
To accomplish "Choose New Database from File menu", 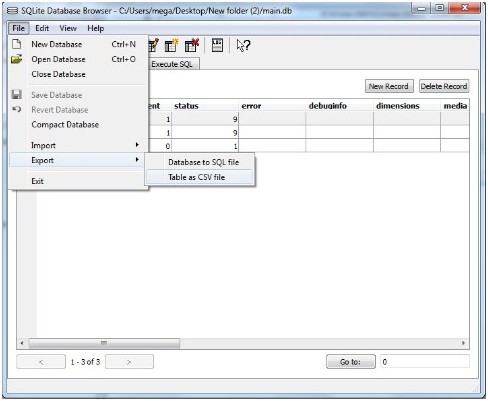I will [x=78, y=44].
